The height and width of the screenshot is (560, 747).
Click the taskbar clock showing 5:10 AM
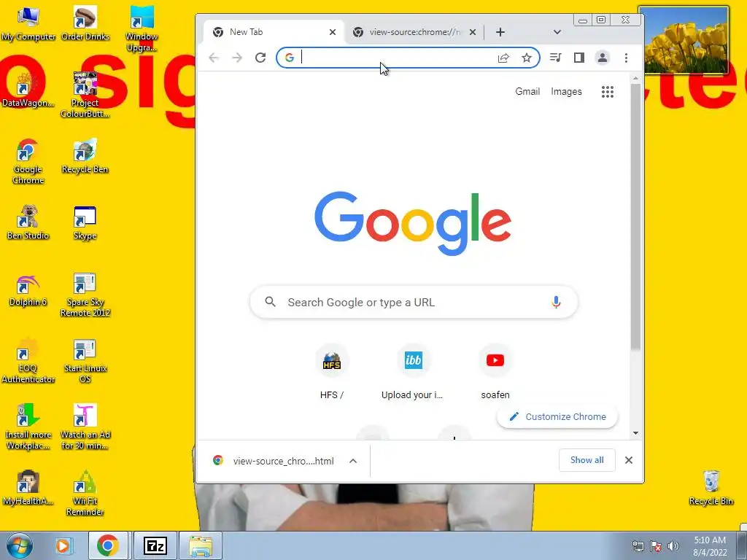pyautogui.click(x=710, y=546)
